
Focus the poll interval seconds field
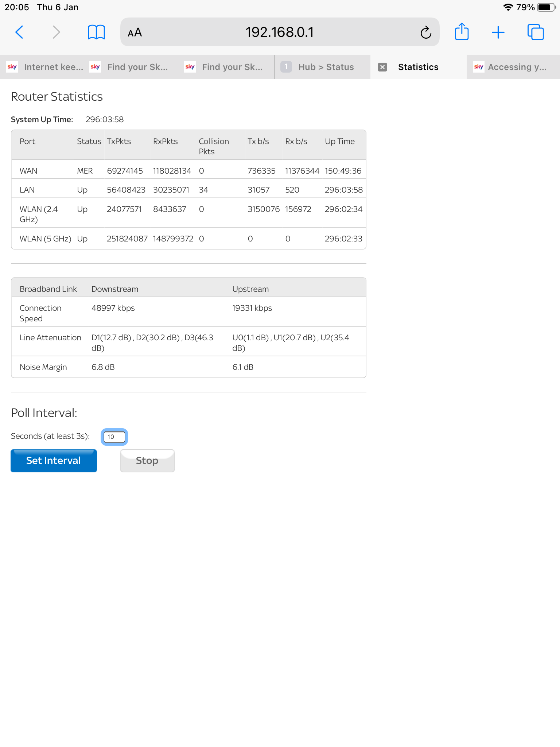coord(114,437)
